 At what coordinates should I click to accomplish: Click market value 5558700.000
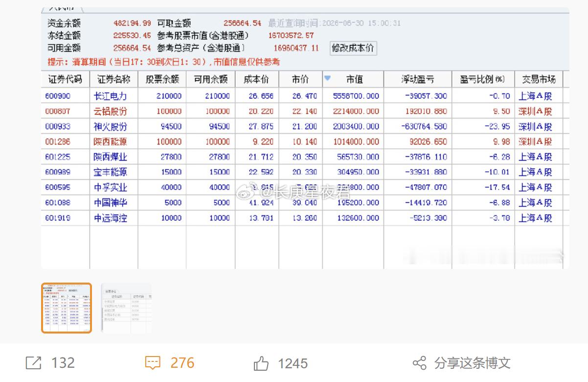(x=356, y=96)
